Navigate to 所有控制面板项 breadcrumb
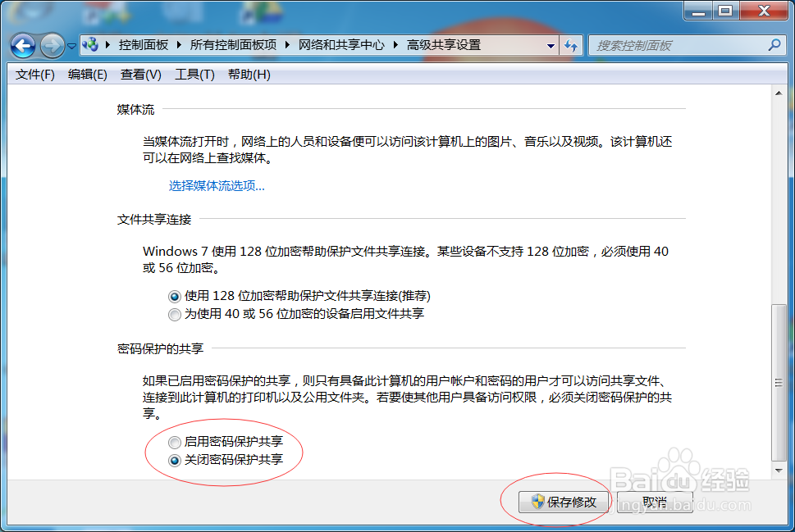Viewport: 795px width, 532px height. (x=233, y=44)
